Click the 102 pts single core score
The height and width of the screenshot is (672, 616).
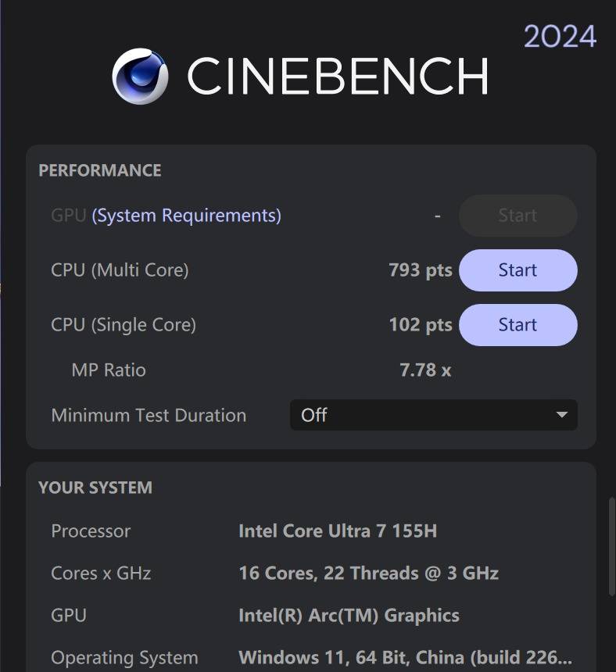tap(420, 325)
